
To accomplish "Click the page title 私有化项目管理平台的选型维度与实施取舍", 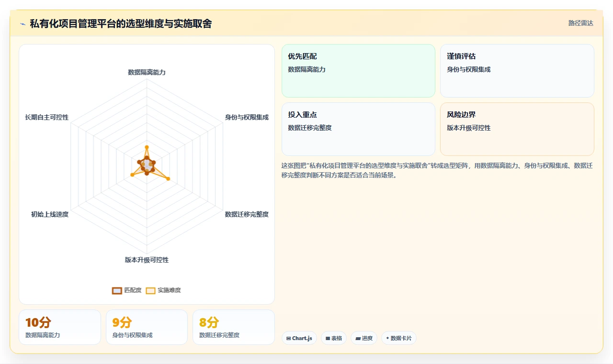I will (x=121, y=23).
